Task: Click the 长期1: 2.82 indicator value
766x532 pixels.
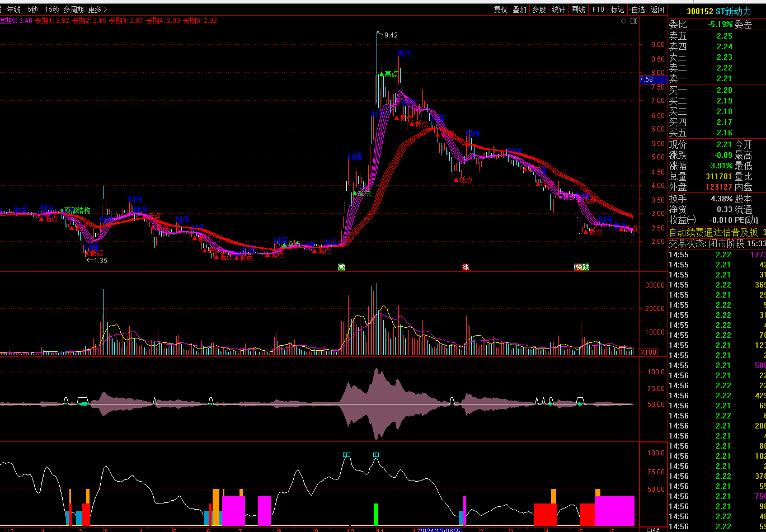Action: (52, 21)
